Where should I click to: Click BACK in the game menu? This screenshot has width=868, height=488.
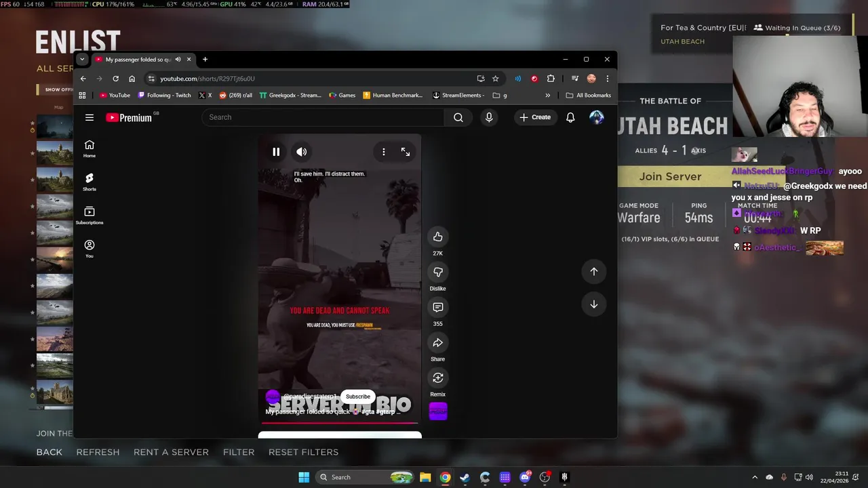(x=50, y=452)
